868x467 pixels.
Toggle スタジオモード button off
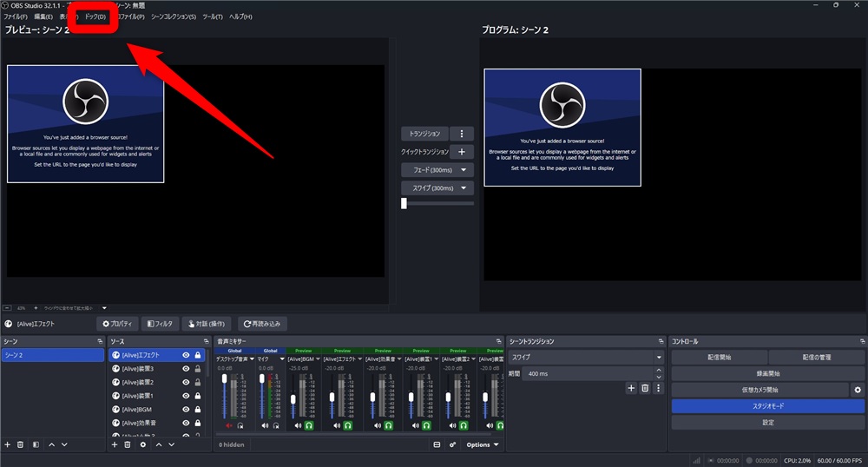768,406
